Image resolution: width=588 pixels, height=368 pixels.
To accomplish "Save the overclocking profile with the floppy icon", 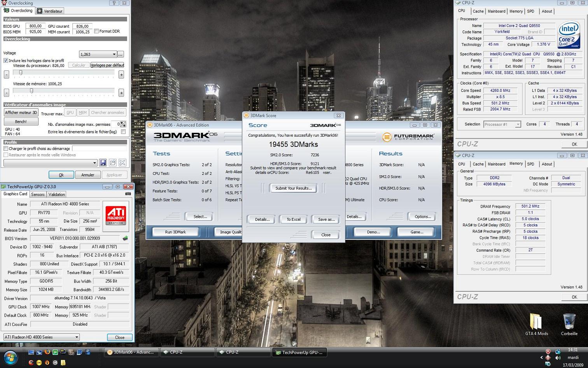I will [103, 163].
